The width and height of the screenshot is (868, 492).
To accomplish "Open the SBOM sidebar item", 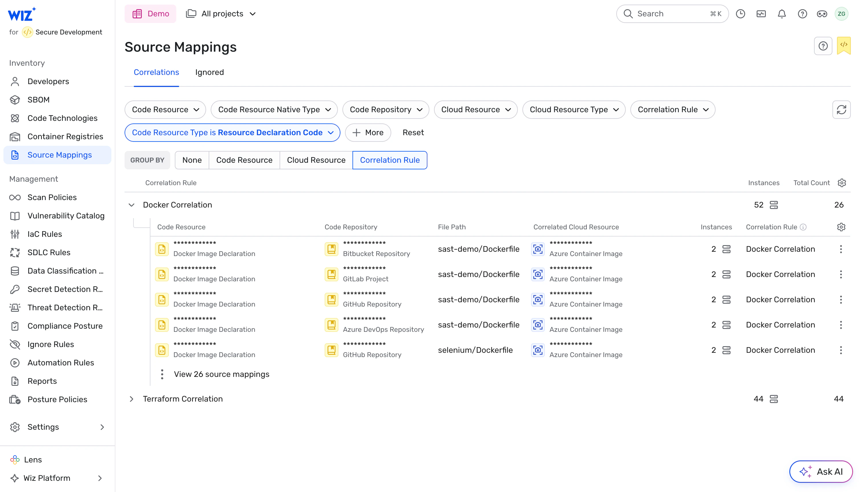I will [38, 100].
